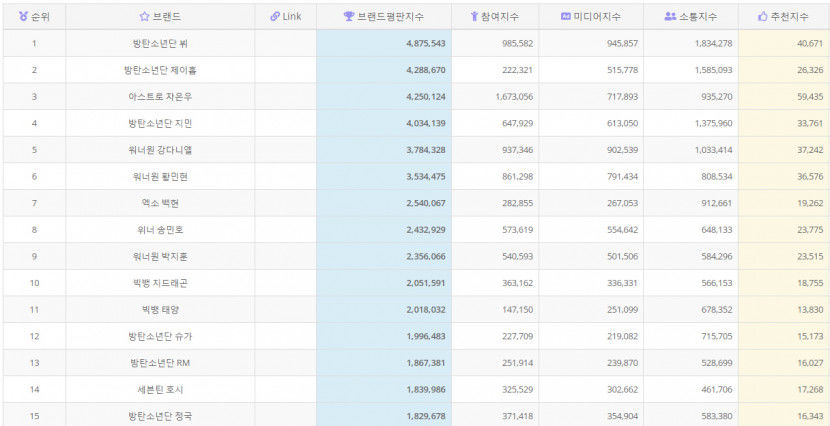Sort by the 순위 column header text
This screenshot has height=426, width=830.
point(41,17)
